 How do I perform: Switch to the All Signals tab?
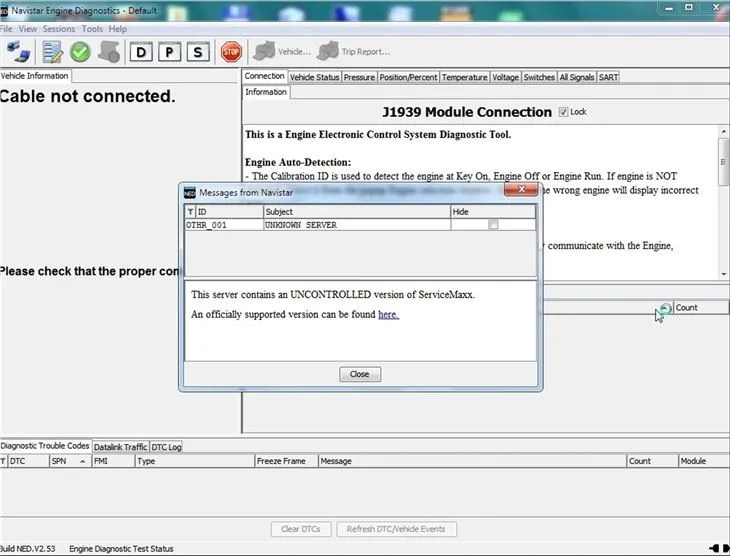click(x=576, y=77)
